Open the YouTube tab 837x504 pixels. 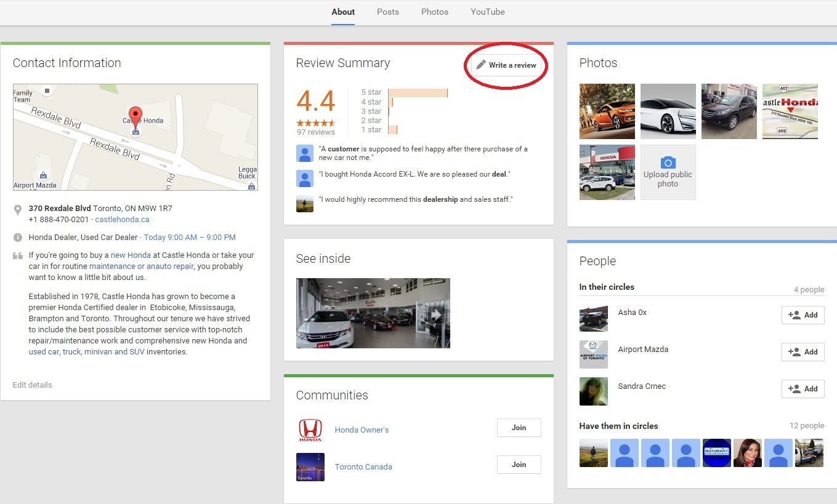[x=488, y=12]
